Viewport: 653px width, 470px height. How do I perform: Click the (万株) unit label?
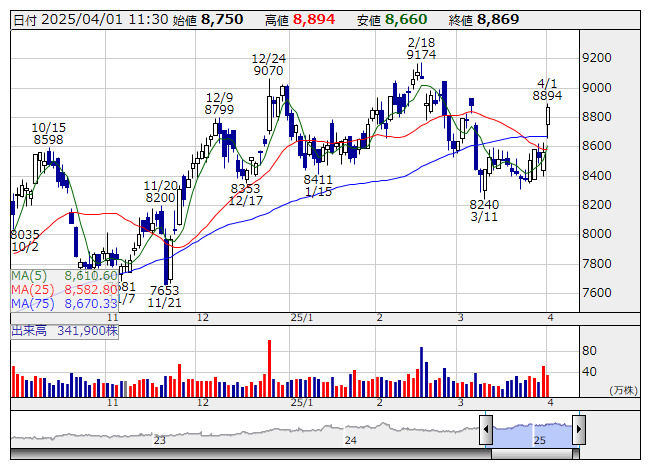tap(623, 390)
